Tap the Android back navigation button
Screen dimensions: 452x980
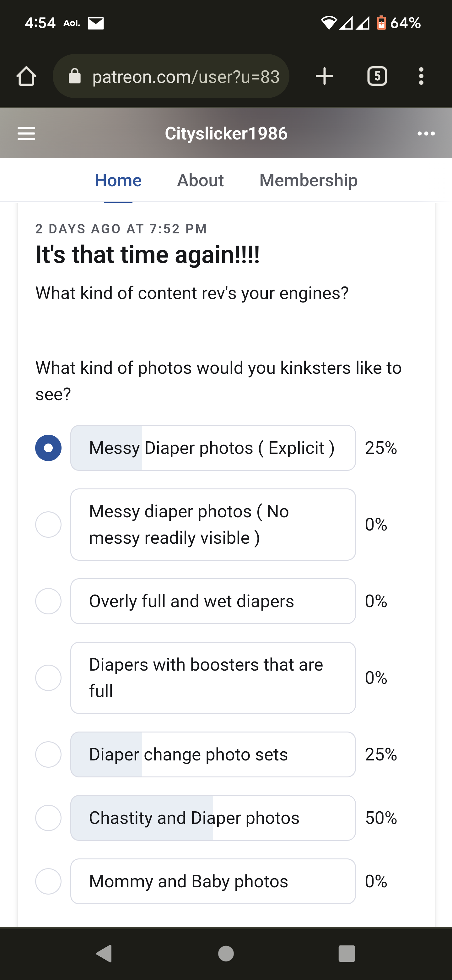(104, 953)
